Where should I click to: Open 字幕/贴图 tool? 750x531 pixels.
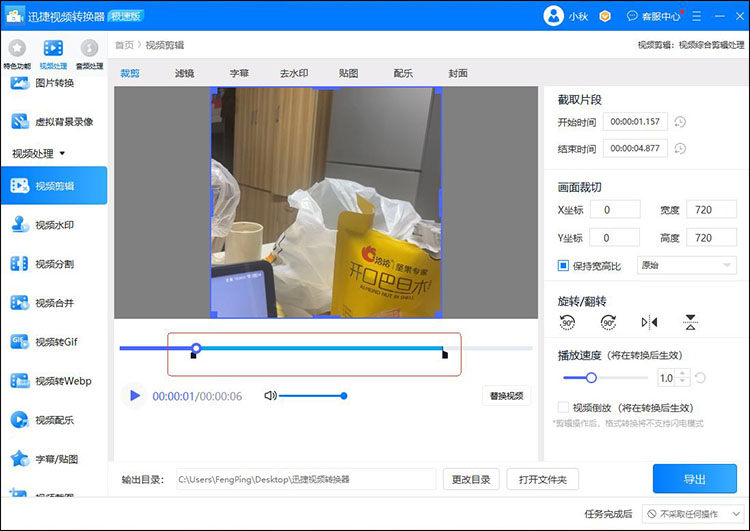[x=54, y=459]
